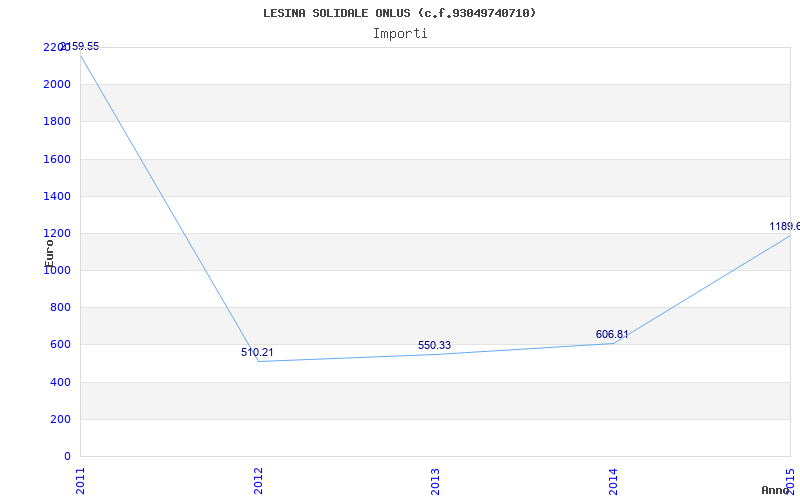
Task: Click the 200 y-axis tick label
Action: coord(60,419)
